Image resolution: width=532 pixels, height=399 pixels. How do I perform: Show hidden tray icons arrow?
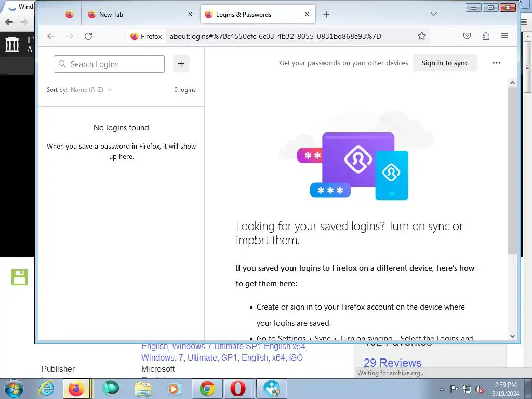pos(442,389)
